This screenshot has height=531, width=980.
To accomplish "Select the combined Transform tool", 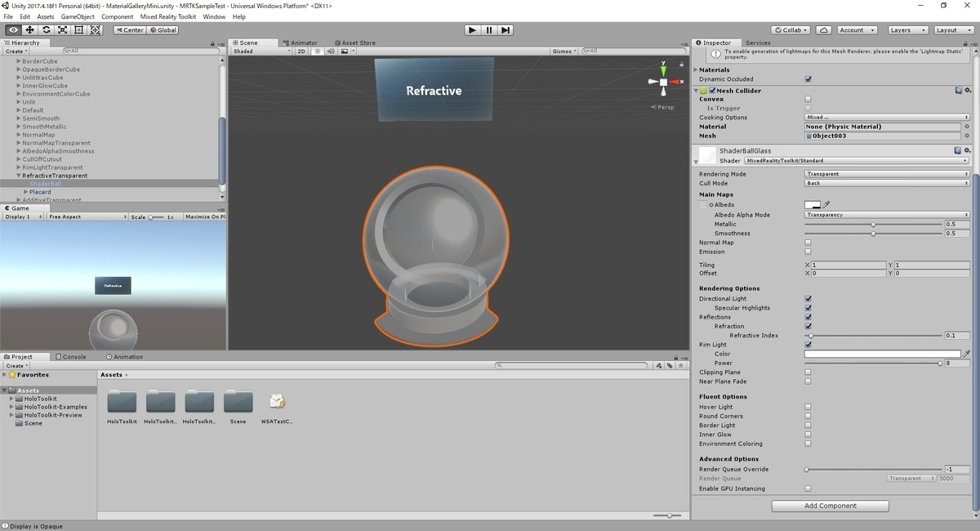I will pos(96,29).
